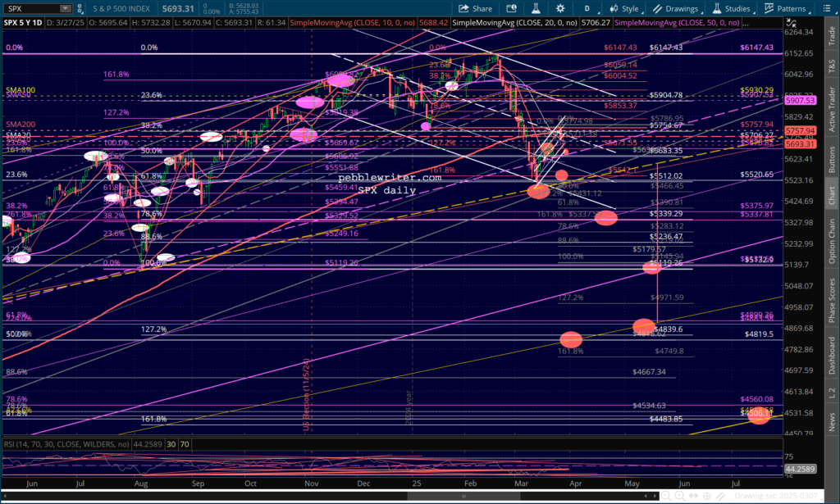Click the flask thinkScript icon

point(535,8)
